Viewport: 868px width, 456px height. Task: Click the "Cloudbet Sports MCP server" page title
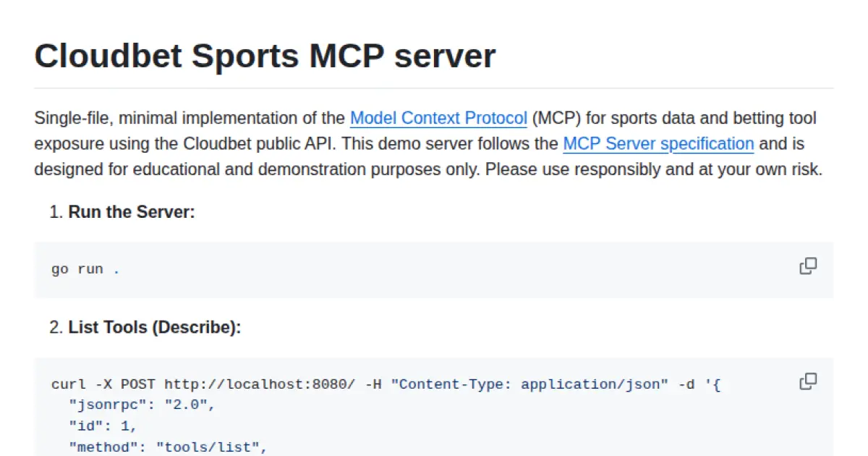[x=265, y=56]
